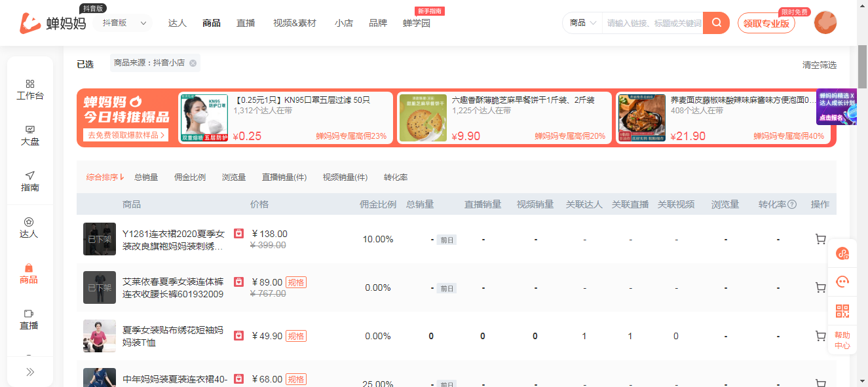Click the 10.00% commission value

pos(378,239)
